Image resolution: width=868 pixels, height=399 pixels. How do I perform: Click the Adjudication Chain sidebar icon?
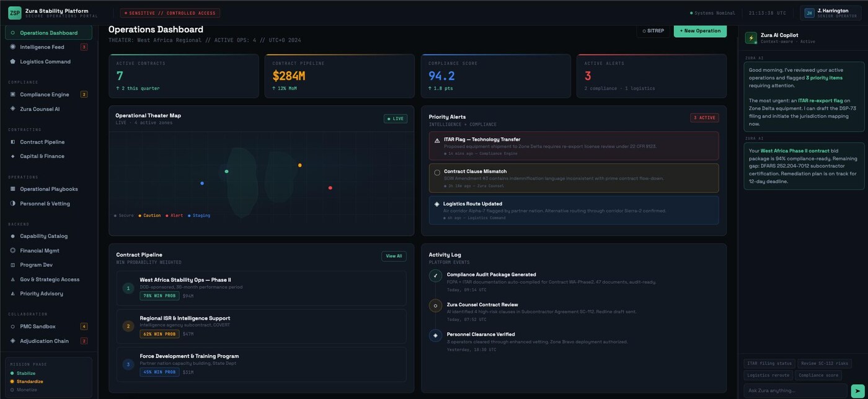click(x=13, y=341)
